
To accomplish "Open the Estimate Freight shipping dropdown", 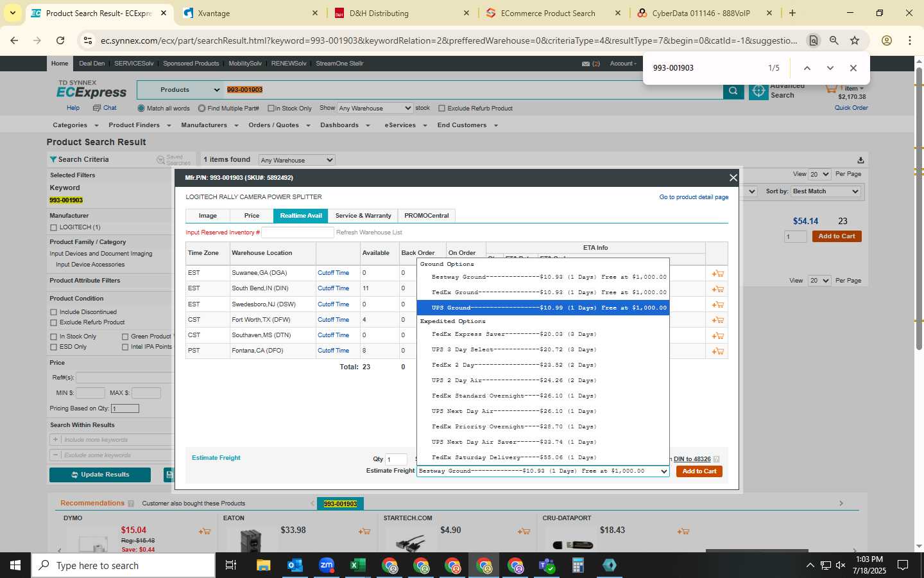I will click(543, 471).
